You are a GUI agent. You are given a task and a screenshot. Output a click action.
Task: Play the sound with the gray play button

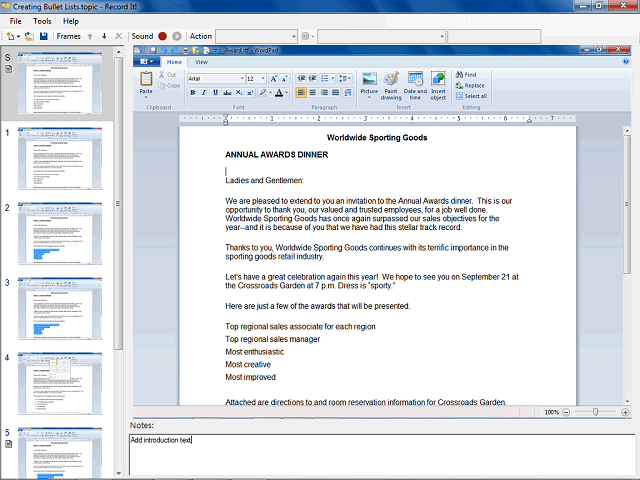point(177,36)
